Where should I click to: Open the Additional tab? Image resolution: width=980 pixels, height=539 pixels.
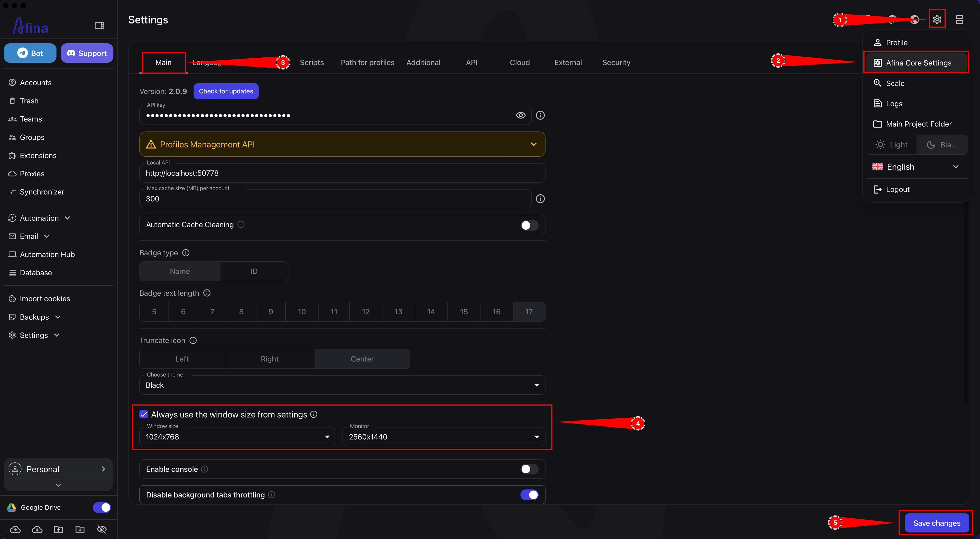click(423, 62)
